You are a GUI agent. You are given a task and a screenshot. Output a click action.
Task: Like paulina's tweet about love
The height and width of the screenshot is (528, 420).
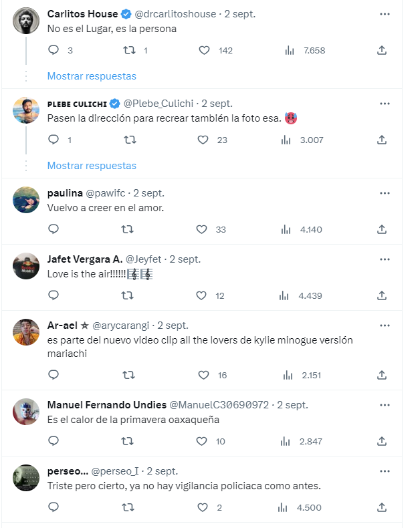[203, 229]
